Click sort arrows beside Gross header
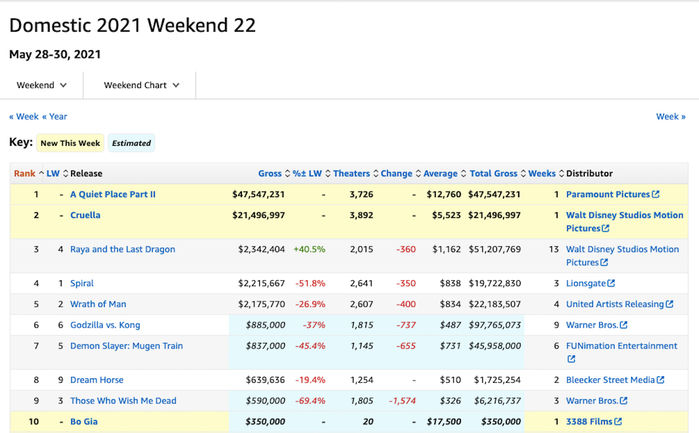The width and height of the screenshot is (699, 433). pos(288,173)
